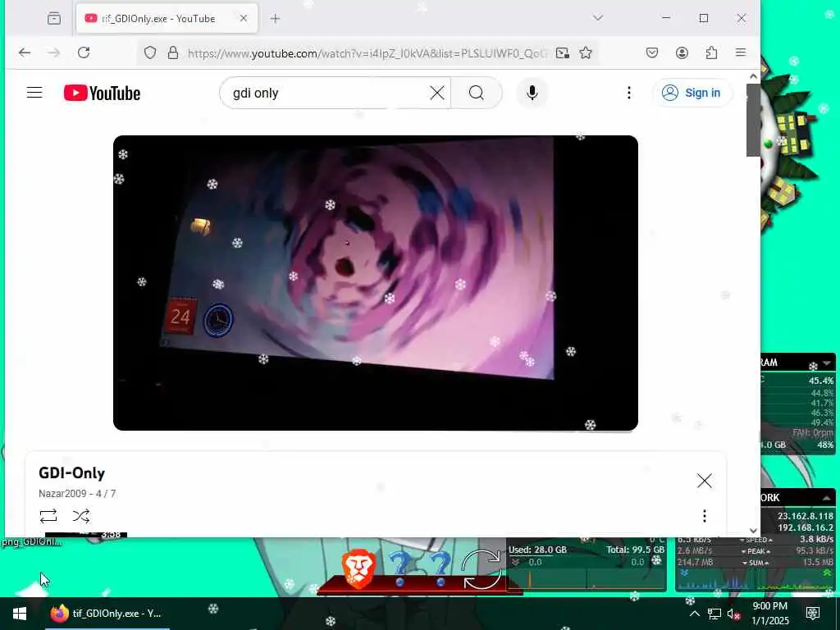
Task: Open the tracking protection shield icon
Action: 150,52
